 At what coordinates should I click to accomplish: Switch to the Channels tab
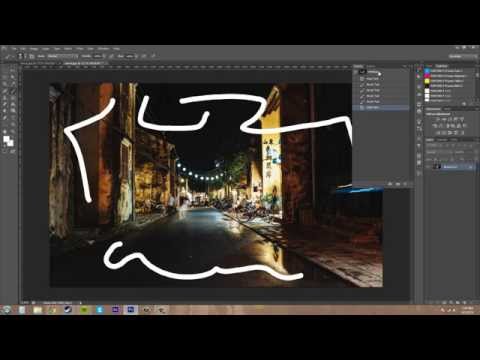[x=442, y=140]
